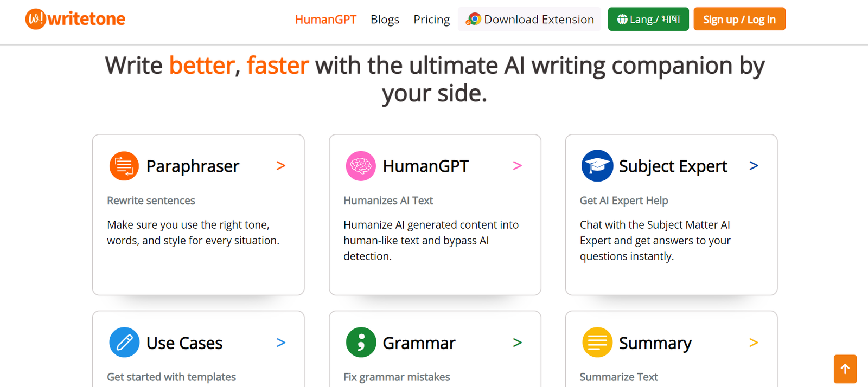
Task: Click the pink HumanGPT brain icon
Action: tap(361, 166)
